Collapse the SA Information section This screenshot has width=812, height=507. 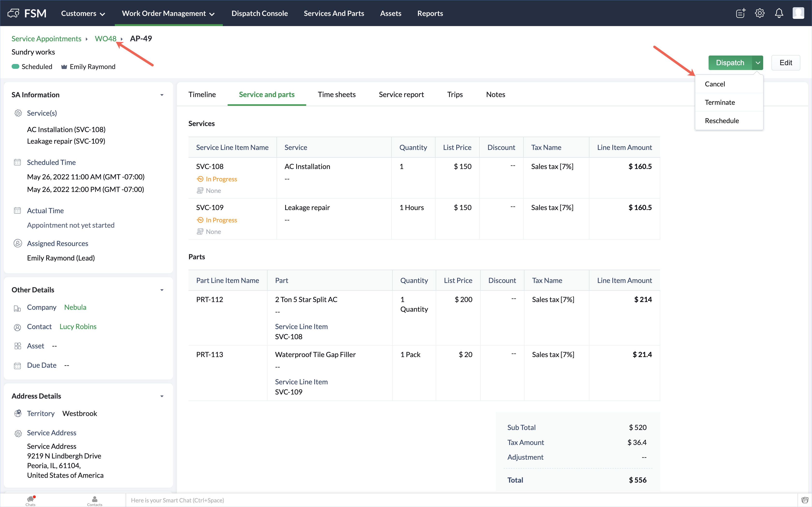click(x=162, y=95)
